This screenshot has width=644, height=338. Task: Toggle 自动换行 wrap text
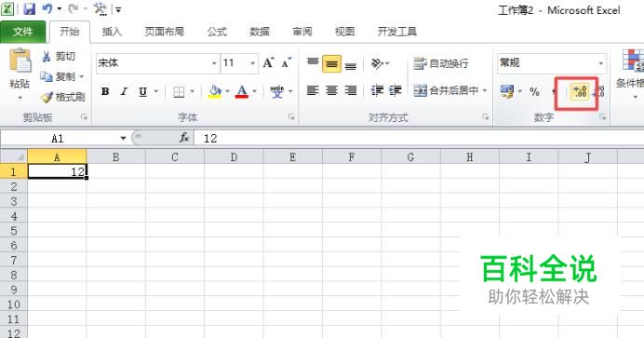tap(441, 63)
